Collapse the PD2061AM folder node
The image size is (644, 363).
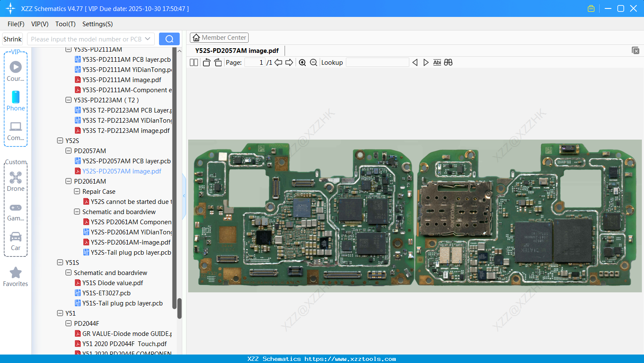69,181
